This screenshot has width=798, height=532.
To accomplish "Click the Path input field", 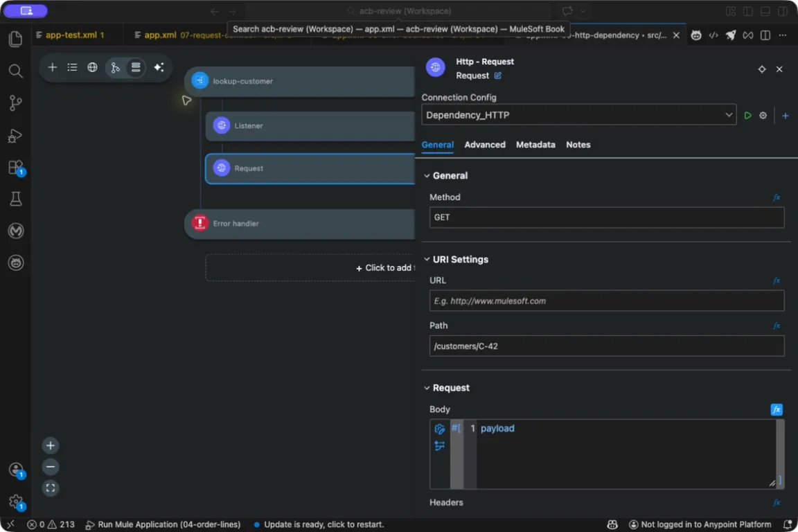I will [x=607, y=346].
